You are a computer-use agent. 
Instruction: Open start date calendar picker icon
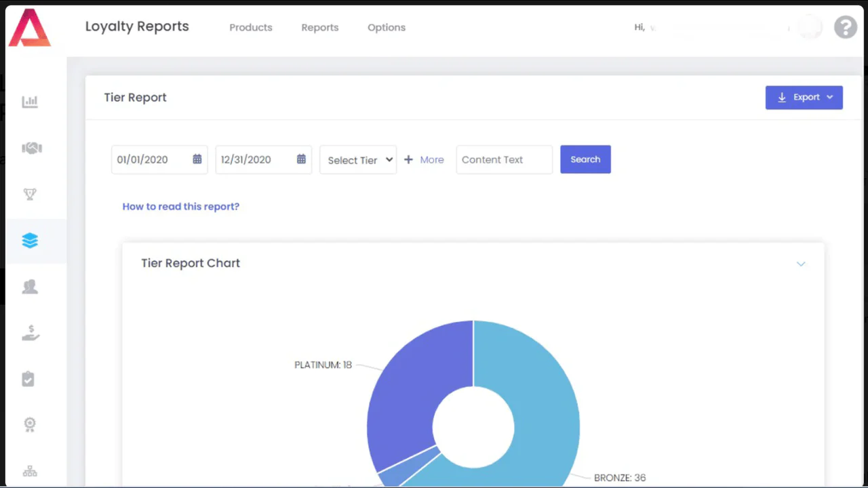pos(197,159)
